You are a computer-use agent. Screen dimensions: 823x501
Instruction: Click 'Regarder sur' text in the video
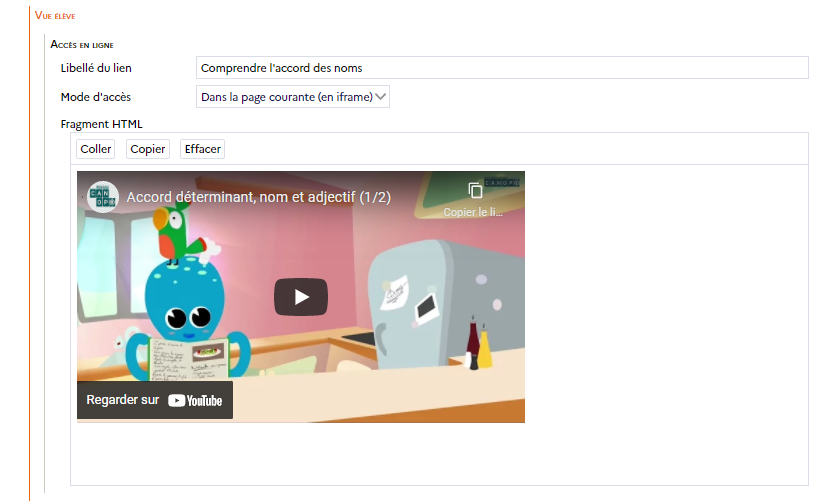point(122,400)
